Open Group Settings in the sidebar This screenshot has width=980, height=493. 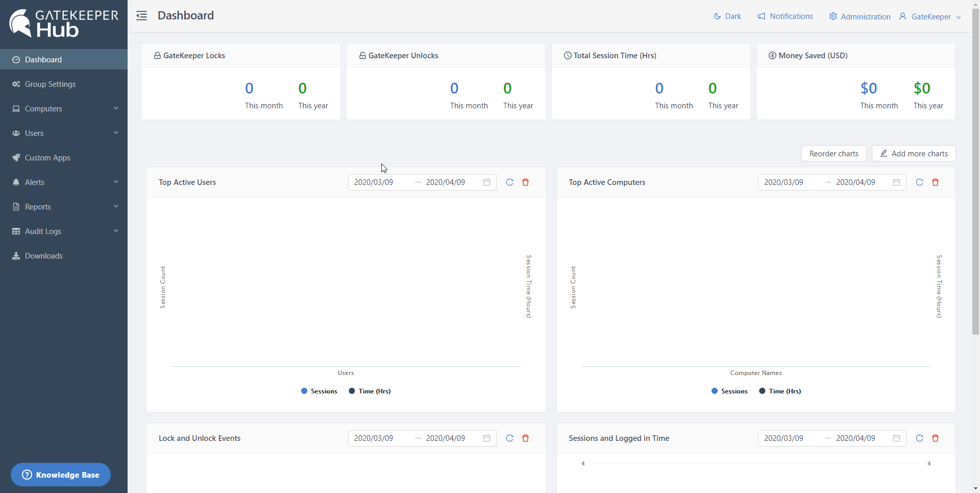(50, 84)
